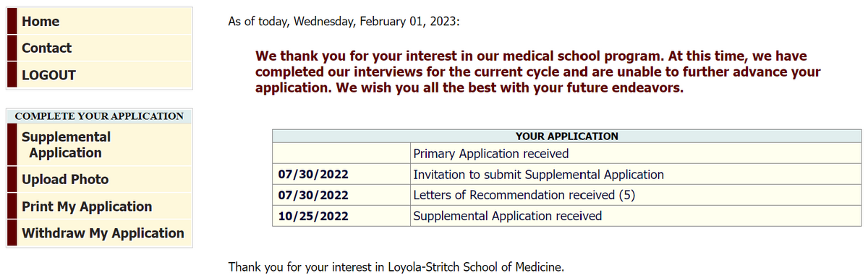Click the maroon bar beside LOGOUT
The height and width of the screenshot is (278, 868).
point(12,75)
